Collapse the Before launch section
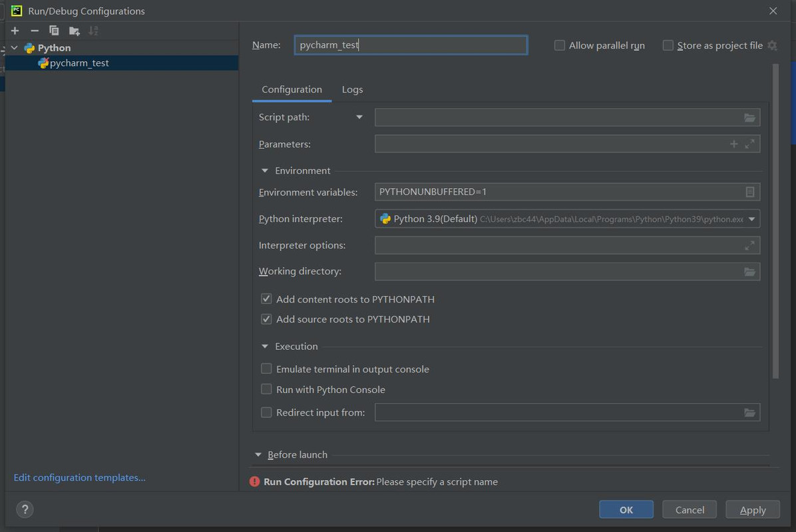796x532 pixels. tap(258, 455)
